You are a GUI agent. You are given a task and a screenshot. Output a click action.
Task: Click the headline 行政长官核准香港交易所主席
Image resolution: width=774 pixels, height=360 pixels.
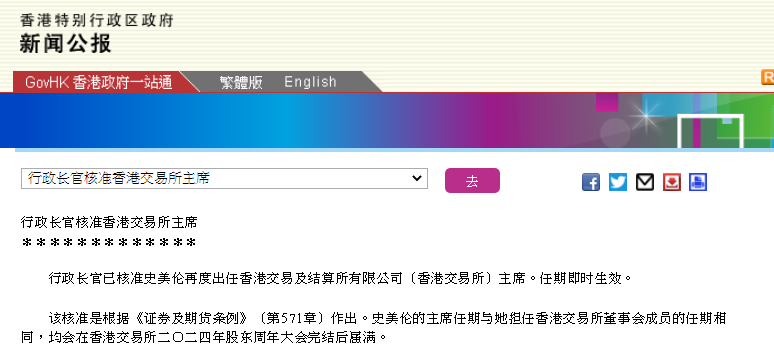109,223
